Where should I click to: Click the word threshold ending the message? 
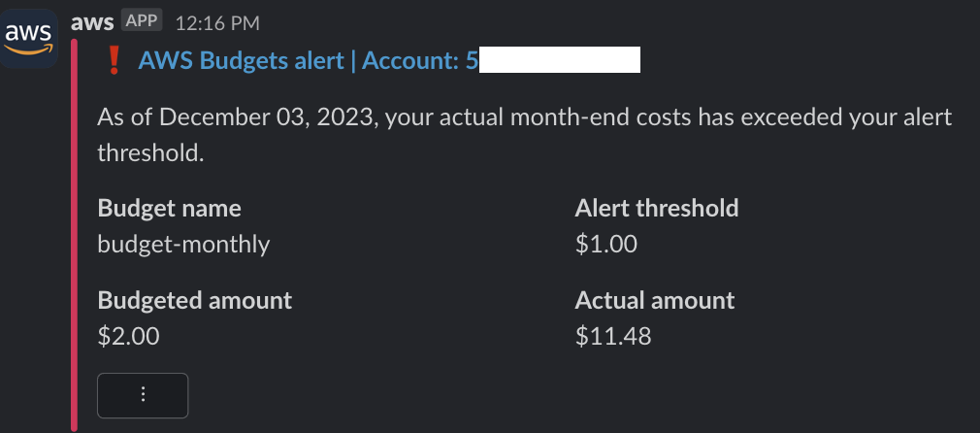[x=148, y=152]
